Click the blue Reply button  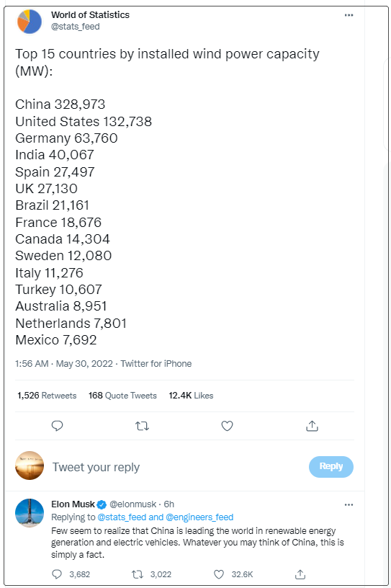coord(331,466)
